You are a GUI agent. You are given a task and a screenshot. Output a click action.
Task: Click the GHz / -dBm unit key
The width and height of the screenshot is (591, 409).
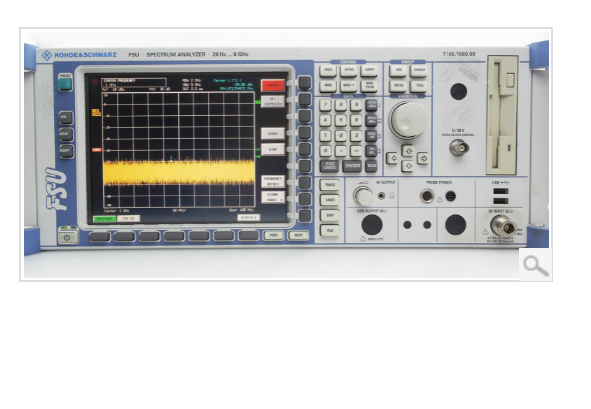371,105
